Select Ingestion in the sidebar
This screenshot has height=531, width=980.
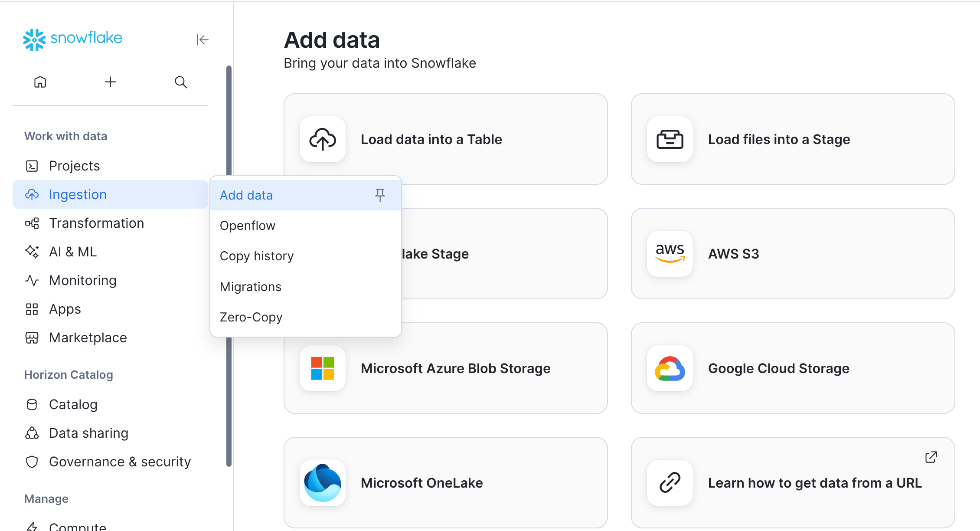[x=111, y=194]
